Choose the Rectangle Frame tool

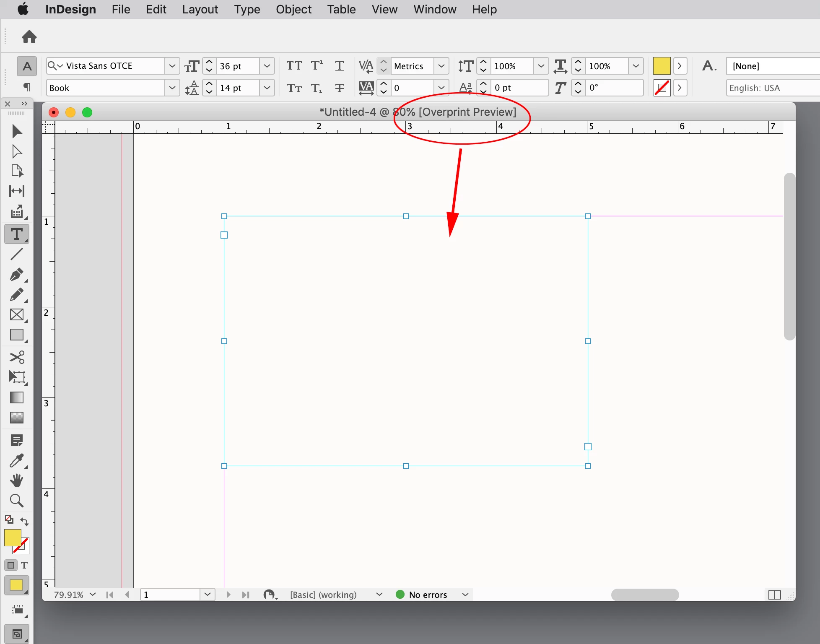click(16, 315)
